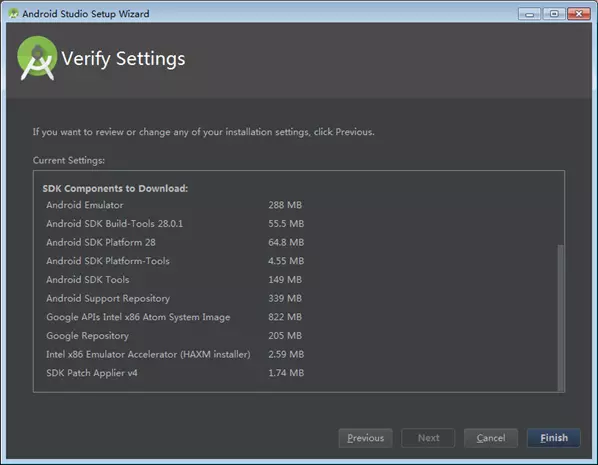Click the Finish button
The height and width of the screenshot is (465, 598).
pyautogui.click(x=553, y=438)
